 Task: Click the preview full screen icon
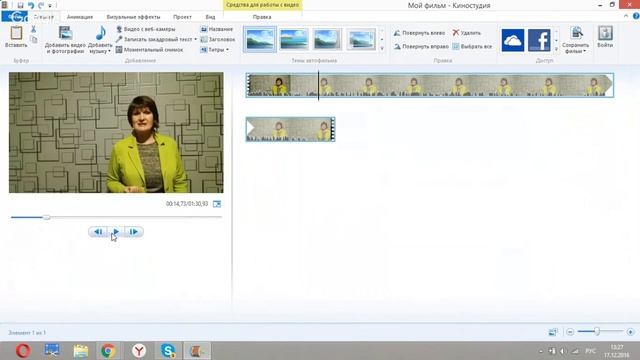[x=217, y=204]
